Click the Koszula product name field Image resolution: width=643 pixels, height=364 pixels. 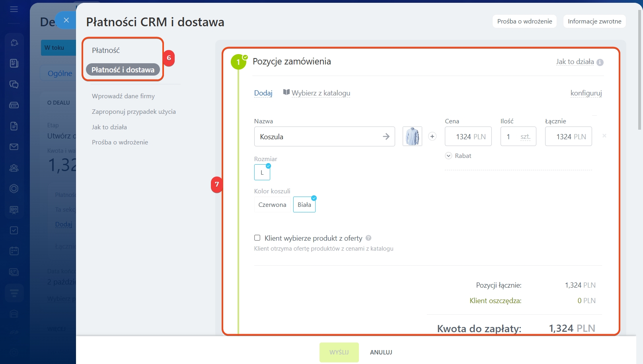click(324, 136)
